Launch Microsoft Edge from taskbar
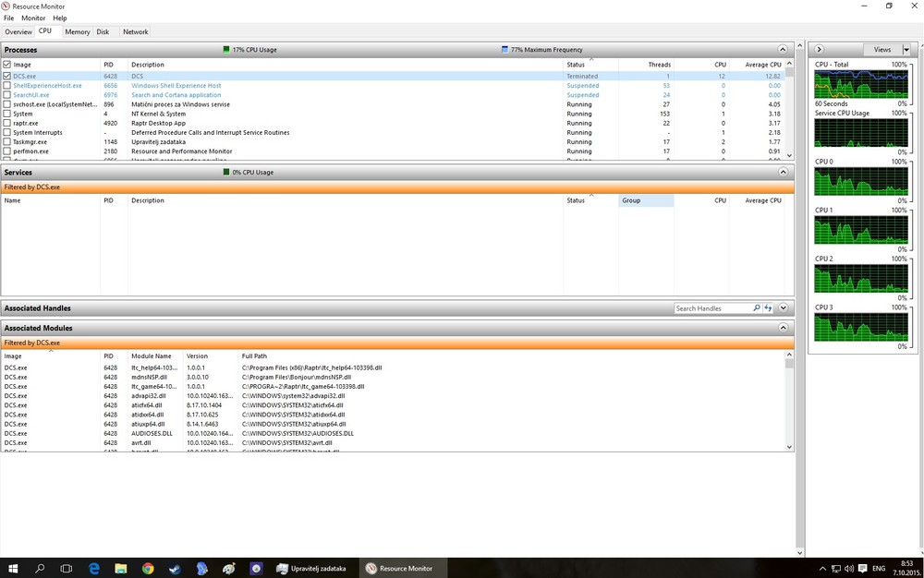 coord(93,569)
